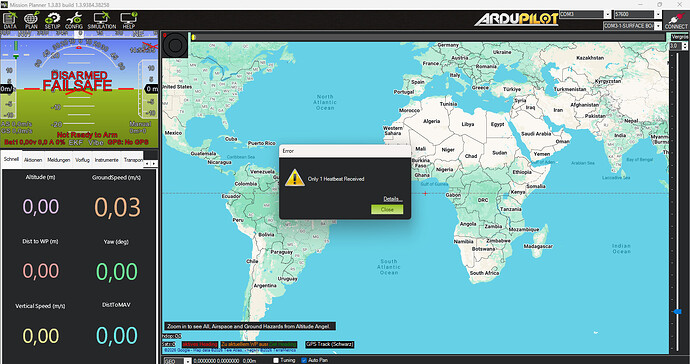
Task: Click the DISARMED text in HUD
Action: [79, 75]
